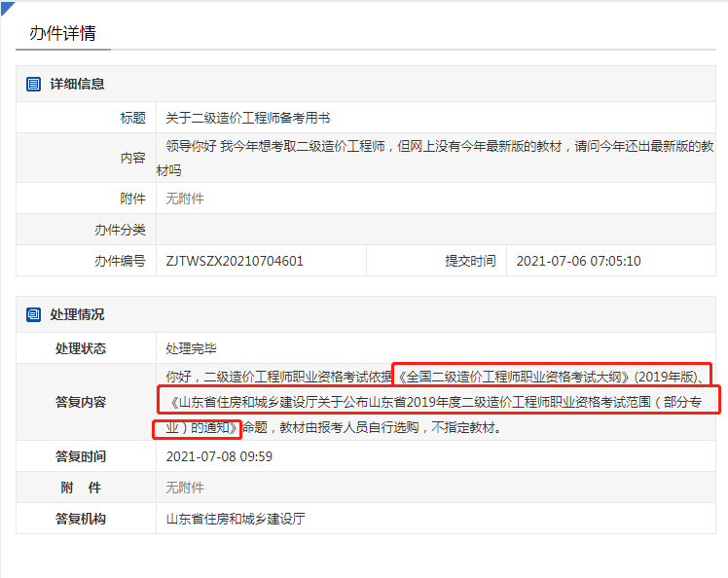This screenshot has height=578, width=728.
Task: Click the 处理情况 section list icon
Action: click(x=34, y=315)
